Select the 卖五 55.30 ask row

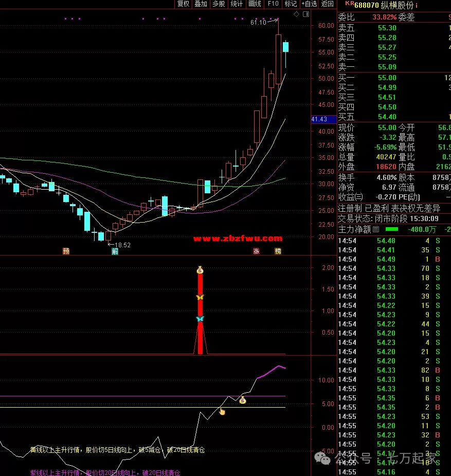click(x=394, y=28)
